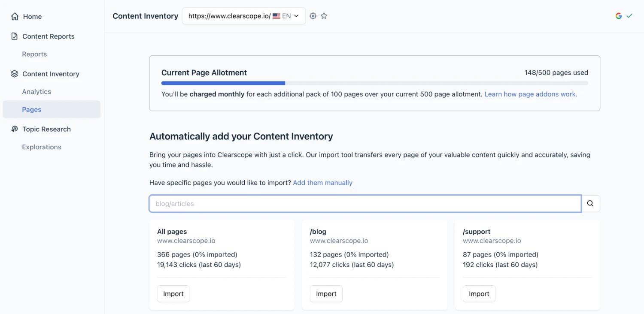Viewport: 644px width, 314px height.
Task: Click the '/support' card title
Action: tap(477, 232)
